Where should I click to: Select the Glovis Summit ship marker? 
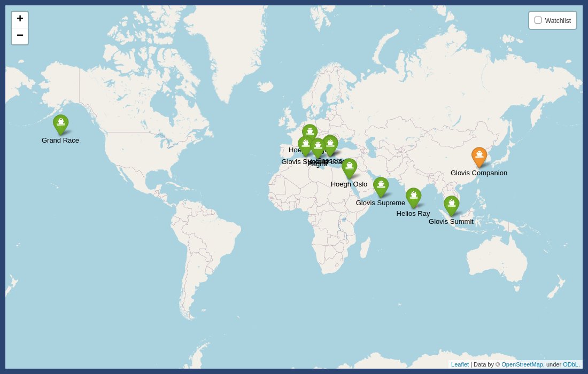[x=452, y=205]
